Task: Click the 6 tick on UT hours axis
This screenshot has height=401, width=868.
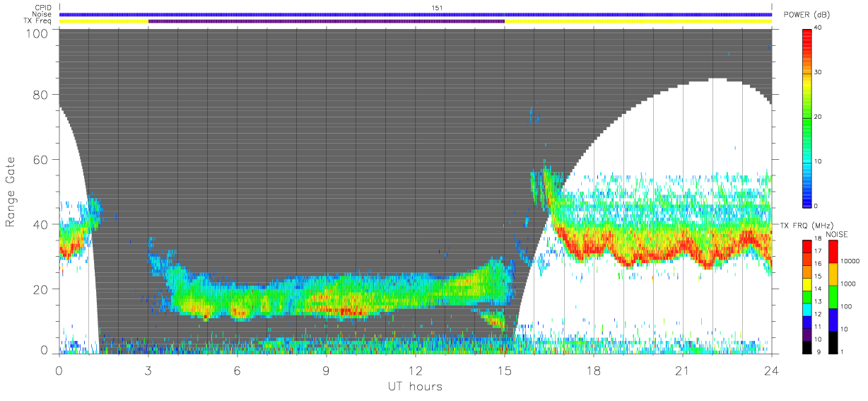Action: 237,371
